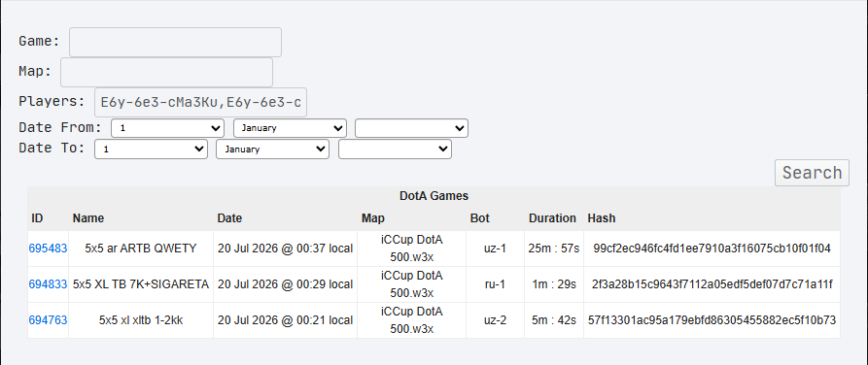Open the Date To day dropdown
The image size is (868, 365).
pyautogui.click(x=151, y=149)
